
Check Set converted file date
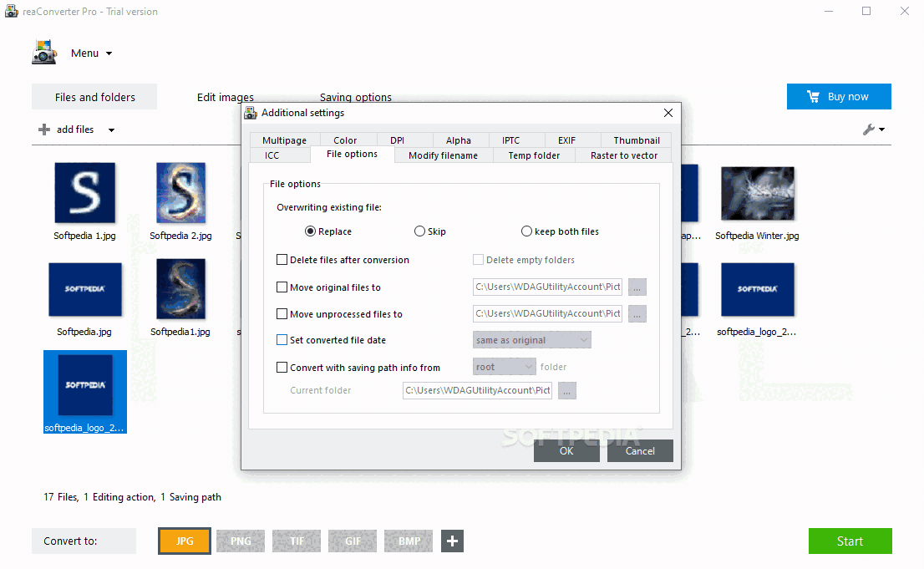click(282, 340)
